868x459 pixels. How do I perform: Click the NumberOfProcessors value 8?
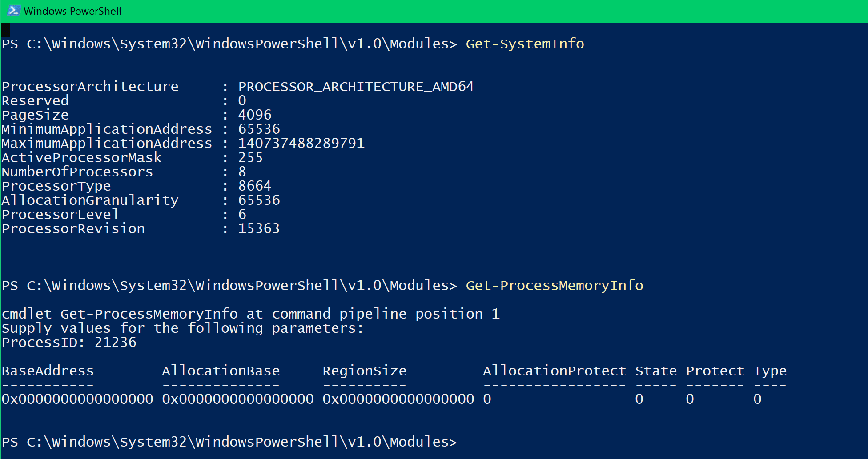click(x=242, y=172)
